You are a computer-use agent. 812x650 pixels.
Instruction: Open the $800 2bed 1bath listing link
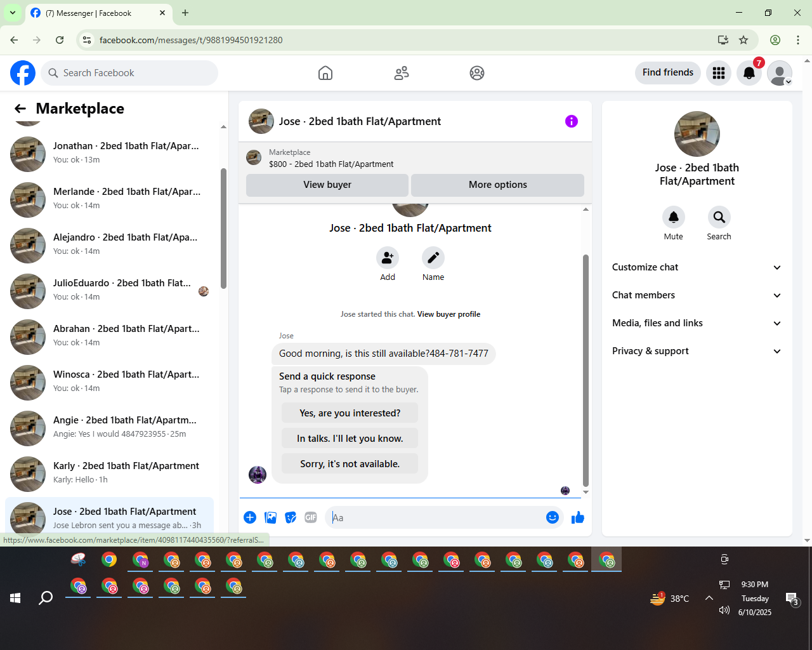331,164
